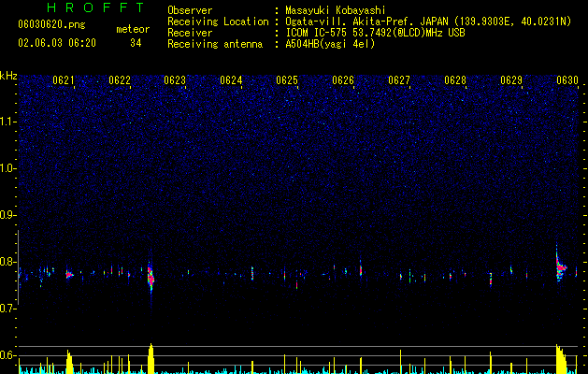Click the HROFFT title text
This screenshot has height=374, width=588.
click(96, 7)
